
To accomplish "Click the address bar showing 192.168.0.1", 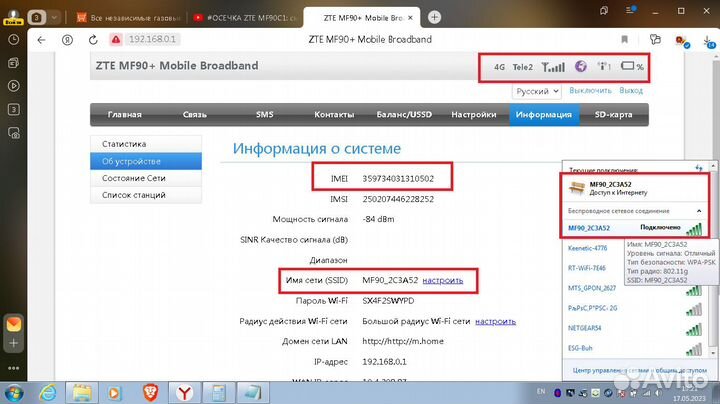I will (152, 39).
